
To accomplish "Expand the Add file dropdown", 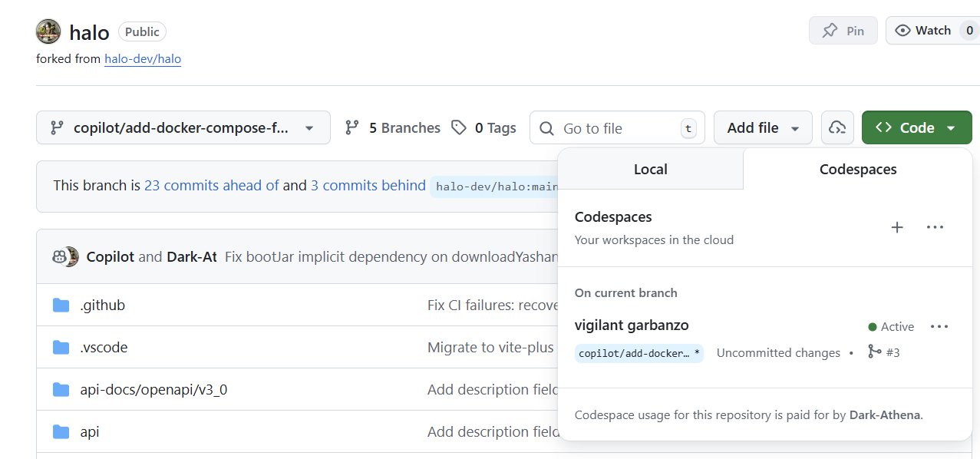I will [763, 127].
